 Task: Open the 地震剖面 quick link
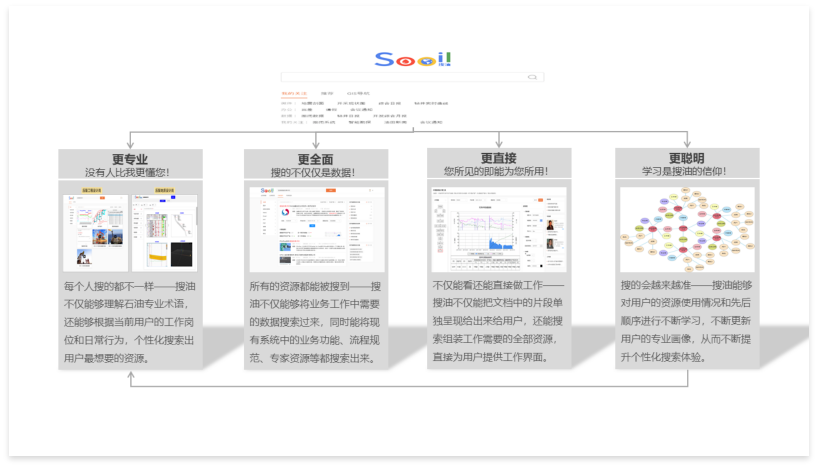312,103
